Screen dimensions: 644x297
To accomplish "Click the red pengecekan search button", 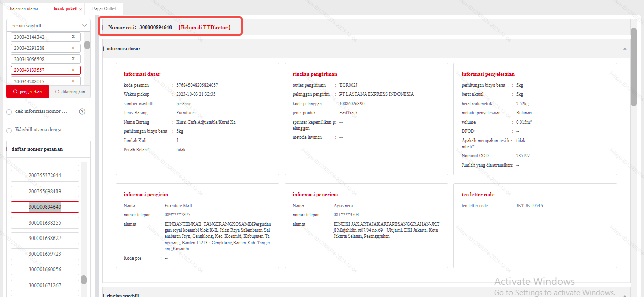I will pyautogui.click(x=27, y=92).
